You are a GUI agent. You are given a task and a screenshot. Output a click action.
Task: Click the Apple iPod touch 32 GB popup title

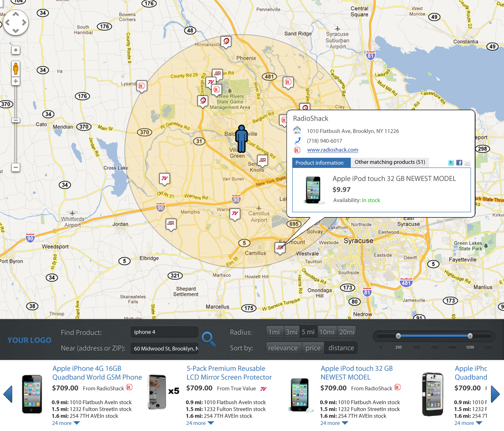(x=394, y=178)
